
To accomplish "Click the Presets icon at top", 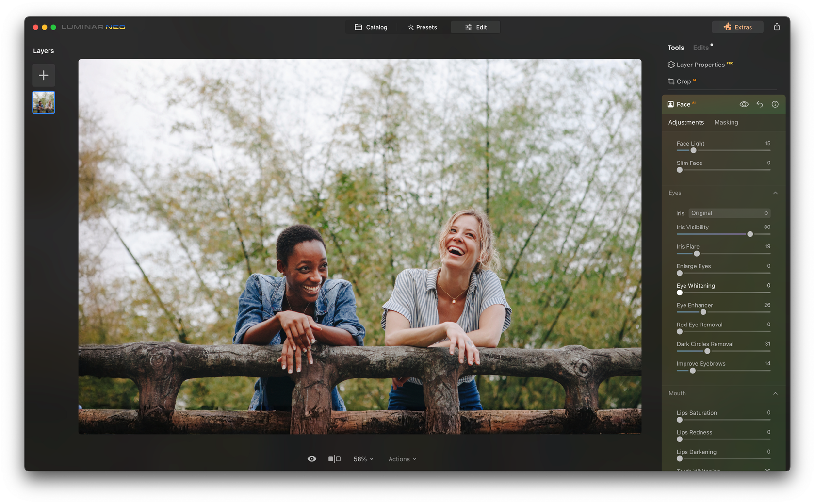I will [x=410, y=27].
